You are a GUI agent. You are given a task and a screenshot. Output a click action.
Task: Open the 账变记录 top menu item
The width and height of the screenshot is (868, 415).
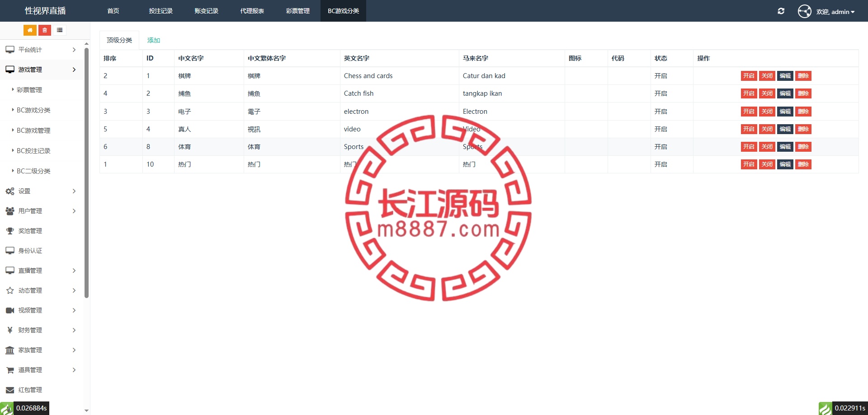[x=207, y=11]
